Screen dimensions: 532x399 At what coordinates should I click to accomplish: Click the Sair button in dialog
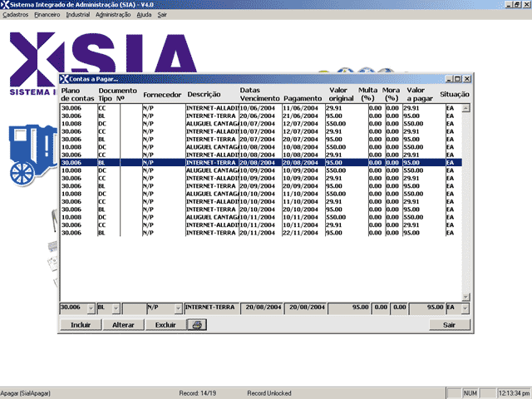pos(449,325)
